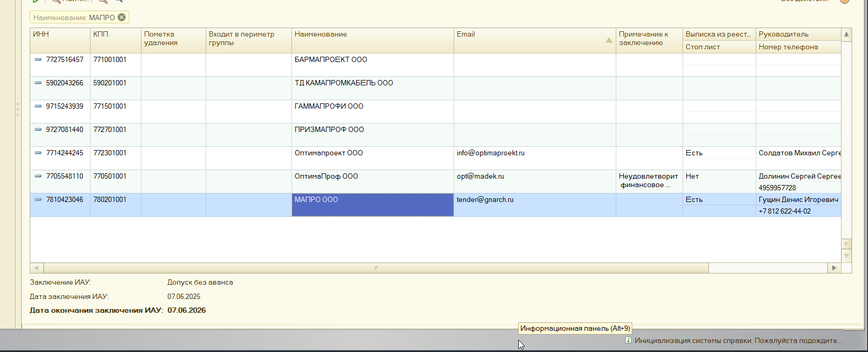
Task: Click the «Выписка из реест..» column header
Action: click(719, 34)
